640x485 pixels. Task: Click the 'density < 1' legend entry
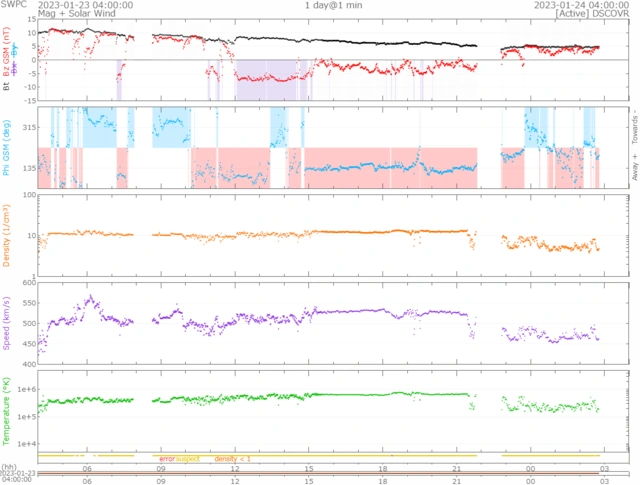(232, 459)
